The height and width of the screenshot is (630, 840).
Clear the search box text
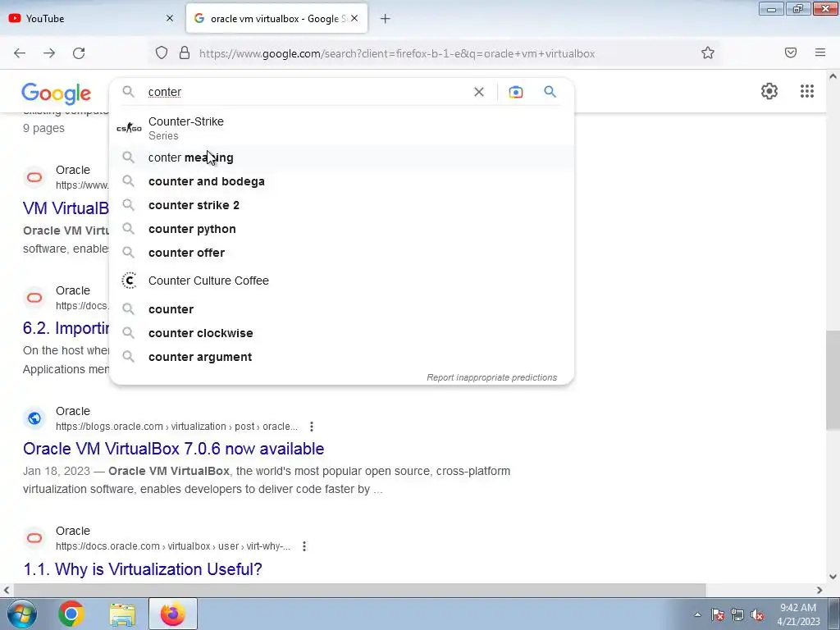(x=479, y=92)
